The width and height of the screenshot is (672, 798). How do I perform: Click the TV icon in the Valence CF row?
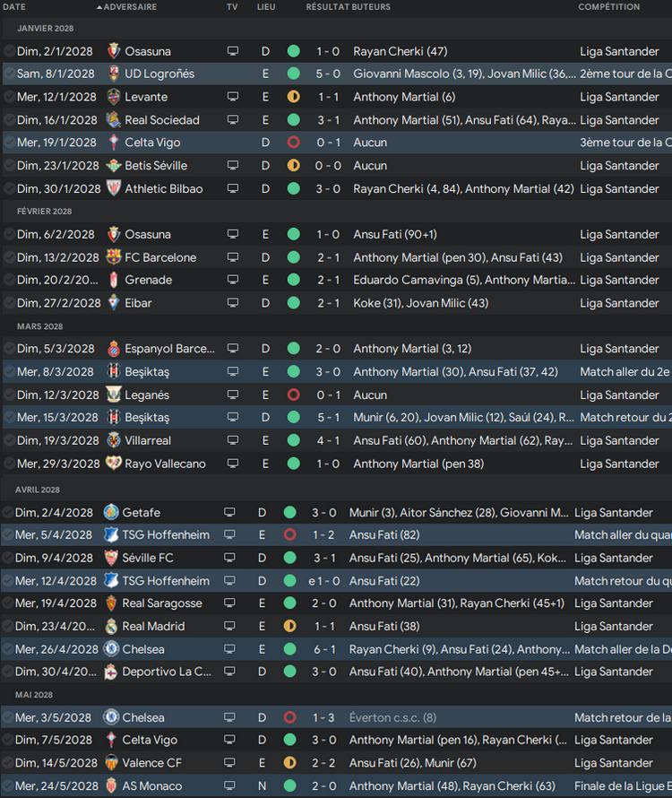pos(231,763)
